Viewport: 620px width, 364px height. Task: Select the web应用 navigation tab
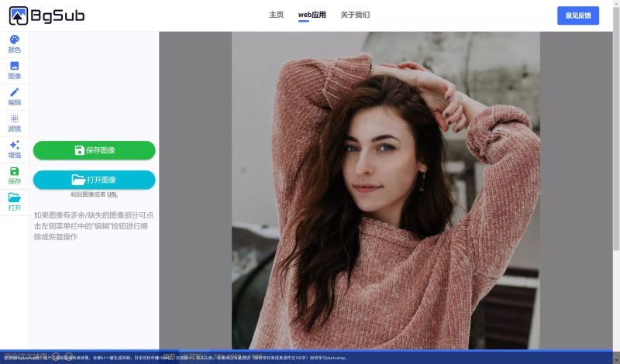click(312, 15)
